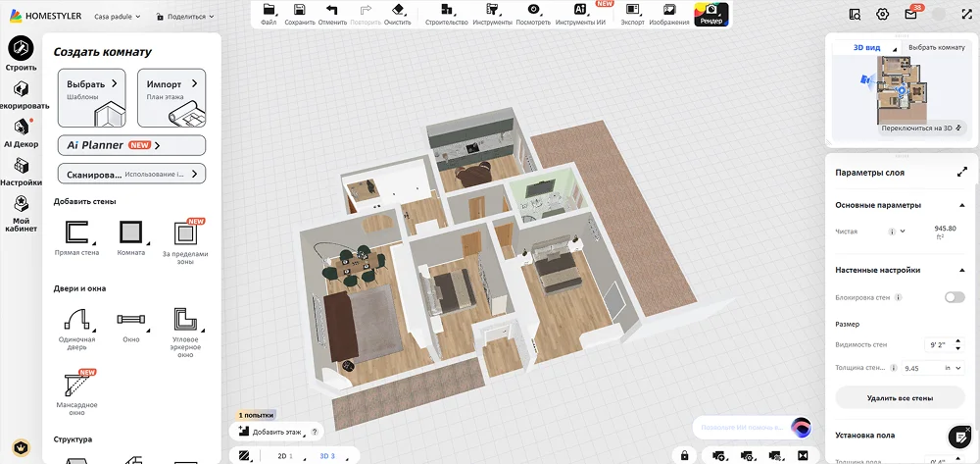The height and width of the screenshot is (464, 980).
Task: Toggle the wall lock (Блокировка стен) switch
Action: click(954, 297)
